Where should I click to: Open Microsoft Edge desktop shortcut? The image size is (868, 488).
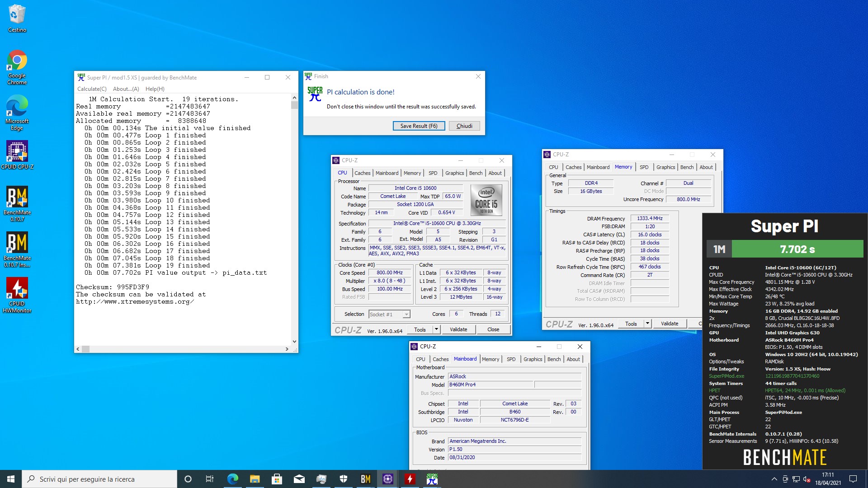[x=17, y=113]
